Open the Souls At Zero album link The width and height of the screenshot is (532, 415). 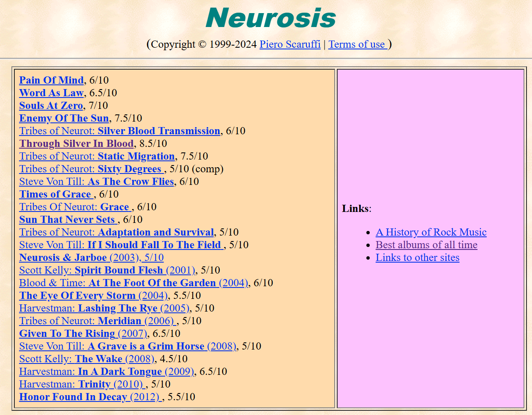pos(51,106)
